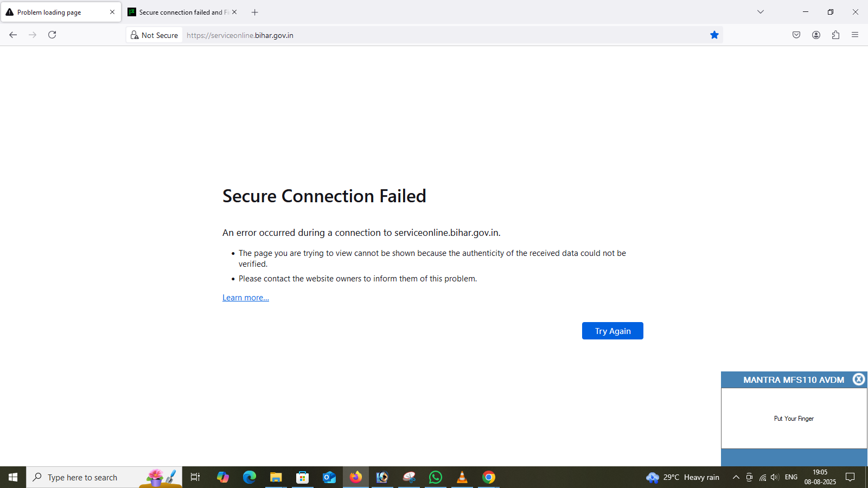Show hidden system tray icons

[736, 477]
